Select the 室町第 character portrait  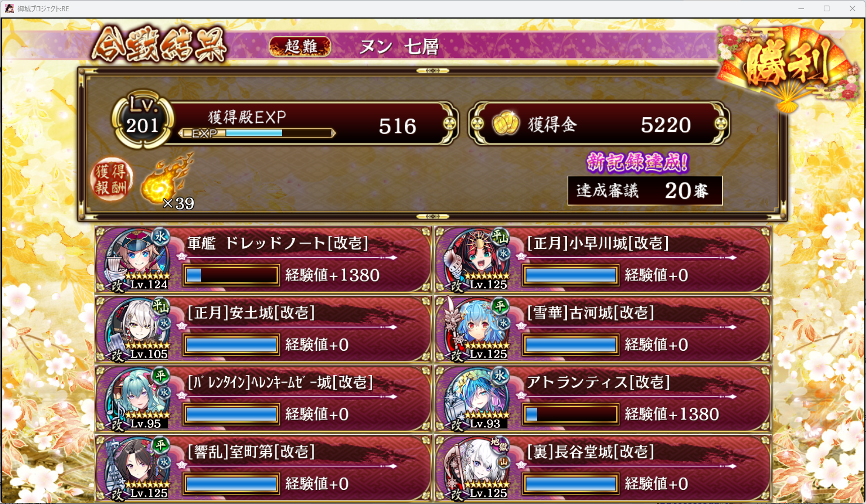coord(137,468)
